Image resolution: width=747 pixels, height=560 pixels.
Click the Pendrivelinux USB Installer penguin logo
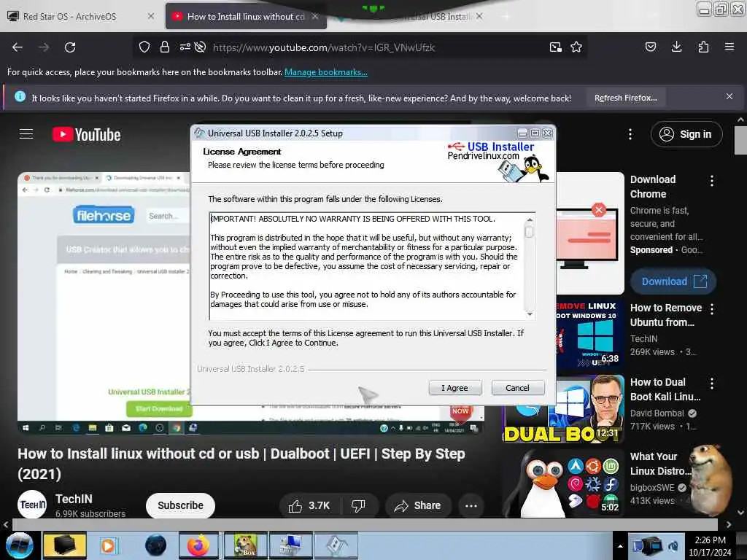pos(499,160)
